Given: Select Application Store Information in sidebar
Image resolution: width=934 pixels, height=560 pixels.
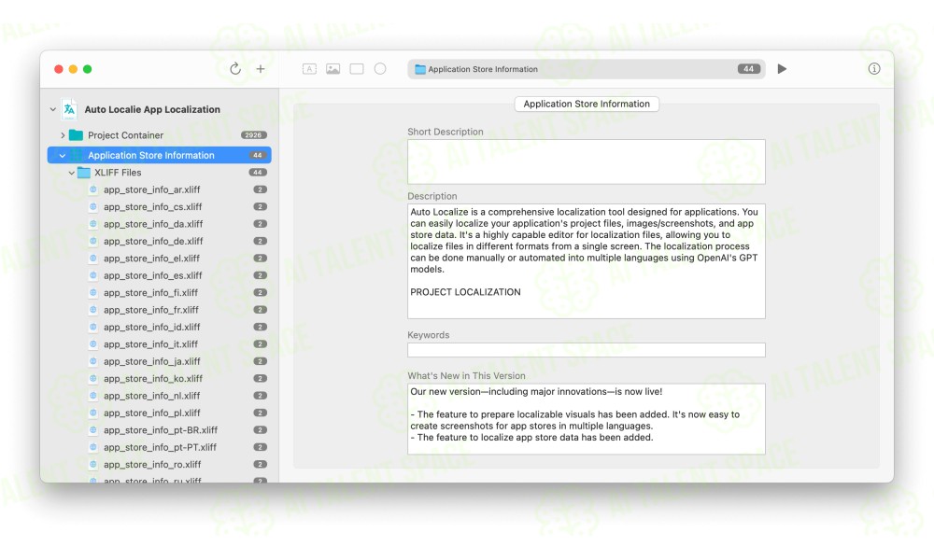Looking at the screenshot, I should 159,155.
